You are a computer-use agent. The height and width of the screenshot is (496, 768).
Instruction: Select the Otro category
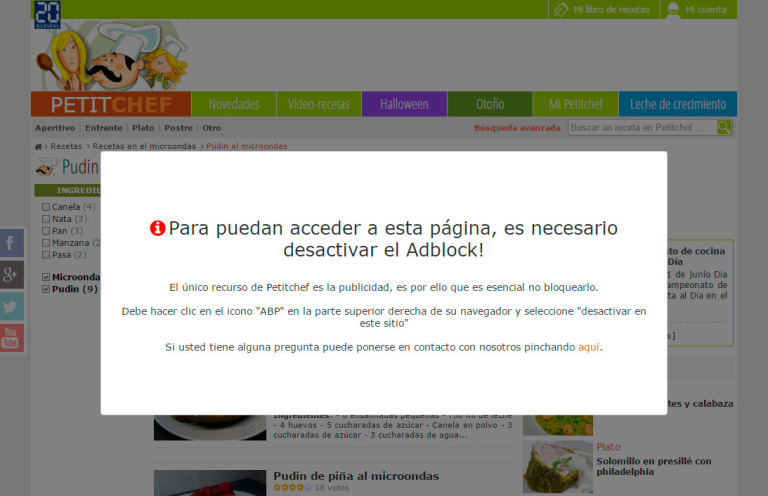pos(212,128)
